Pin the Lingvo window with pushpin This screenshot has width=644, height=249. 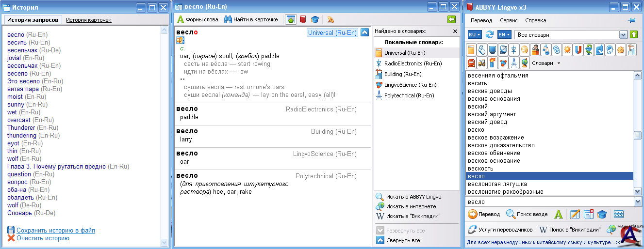click(x=631, y=20)
